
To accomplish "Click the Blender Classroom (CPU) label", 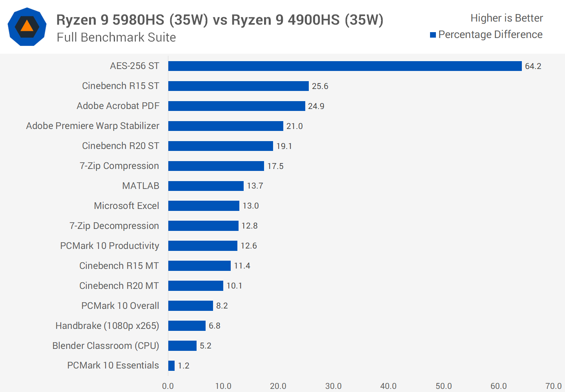I will click(x=106, y=346).
